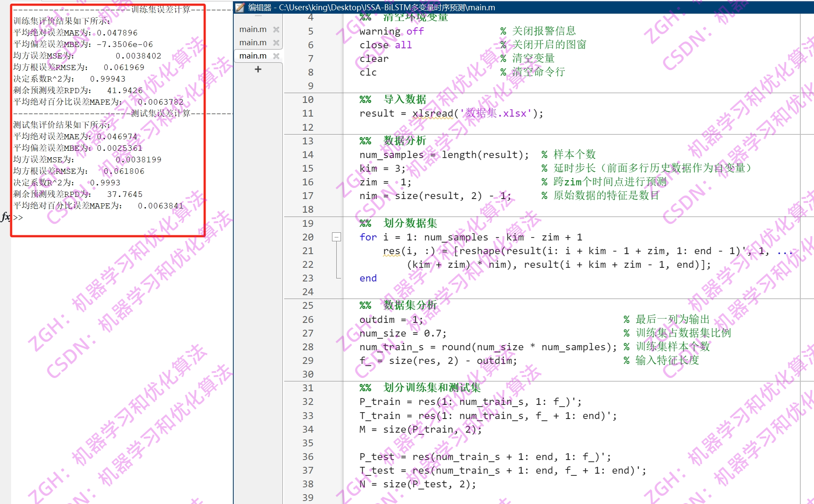
Task: Click 'M = size(P_train, 2);' line
Action: click(420, 429)
